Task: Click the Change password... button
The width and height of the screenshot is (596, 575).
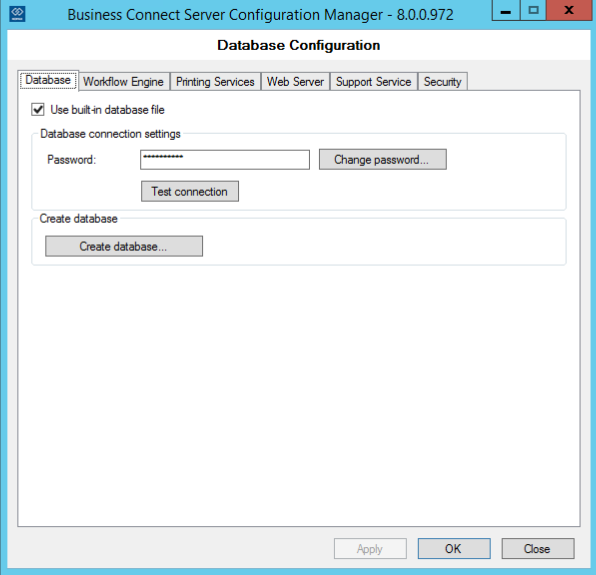Action: [383, 160]
